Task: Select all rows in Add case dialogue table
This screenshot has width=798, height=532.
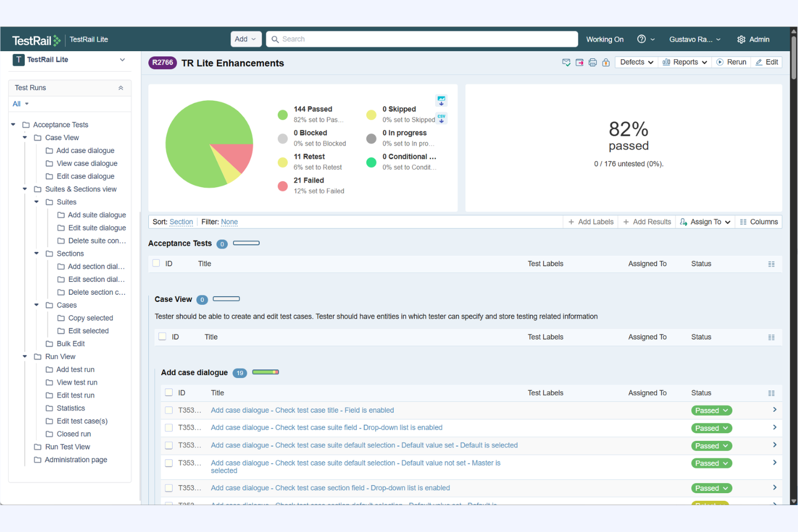Action: coord(169,392)
